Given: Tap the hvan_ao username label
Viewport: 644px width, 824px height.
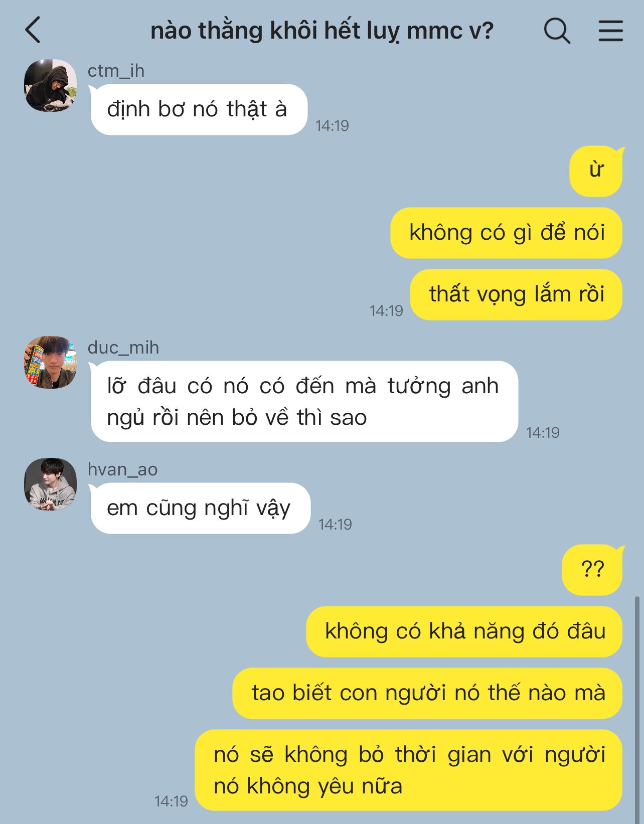Looking at the screenshot, I should pos(122,469).
